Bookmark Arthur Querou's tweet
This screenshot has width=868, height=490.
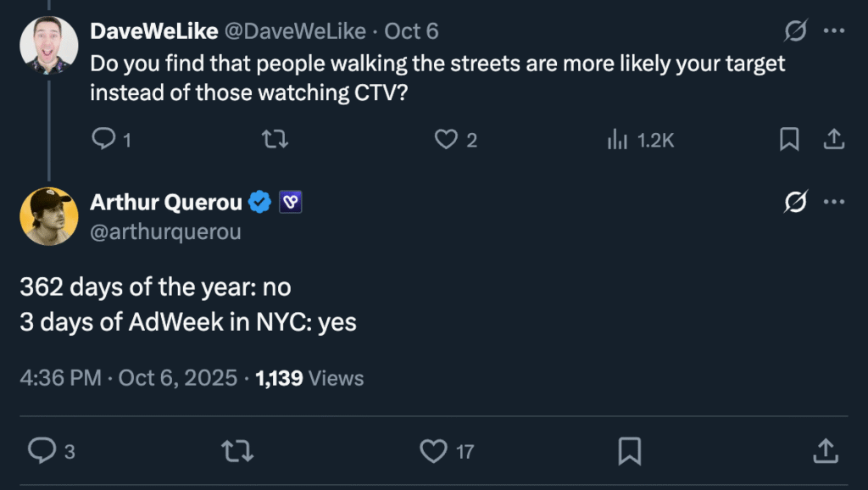(629, 451)
